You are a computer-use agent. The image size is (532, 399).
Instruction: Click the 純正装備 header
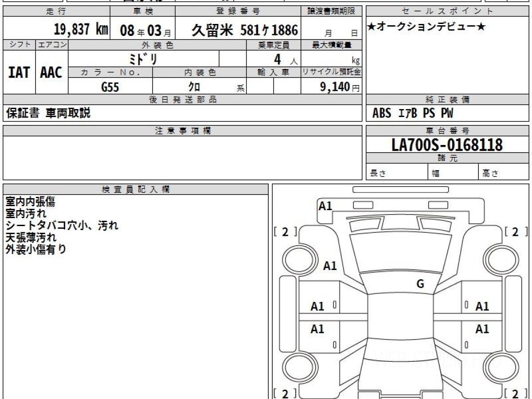tap(447, 100)
